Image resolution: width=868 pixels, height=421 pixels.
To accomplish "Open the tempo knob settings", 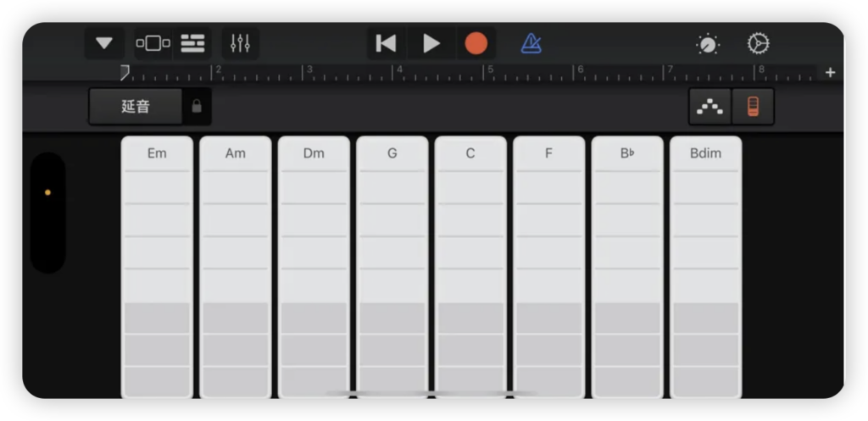I will (708, 44).
